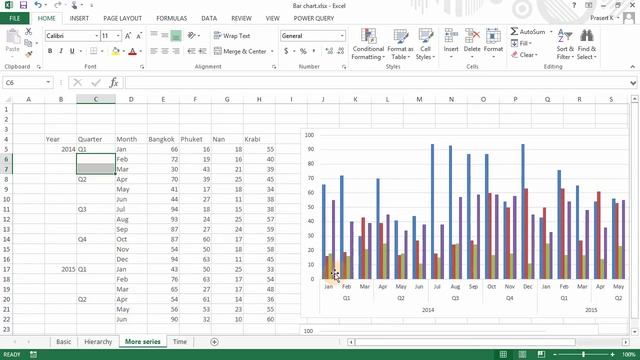Open Sort & Filter options
This screenshot has width=640, height=360.
[x=565, y=44]
